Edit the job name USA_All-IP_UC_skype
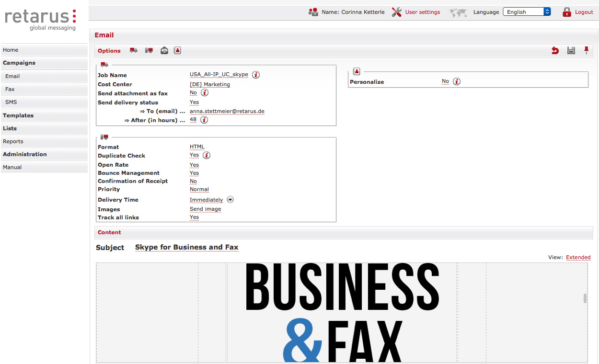This screenshot has height=364, width=599. pos(219,75)
